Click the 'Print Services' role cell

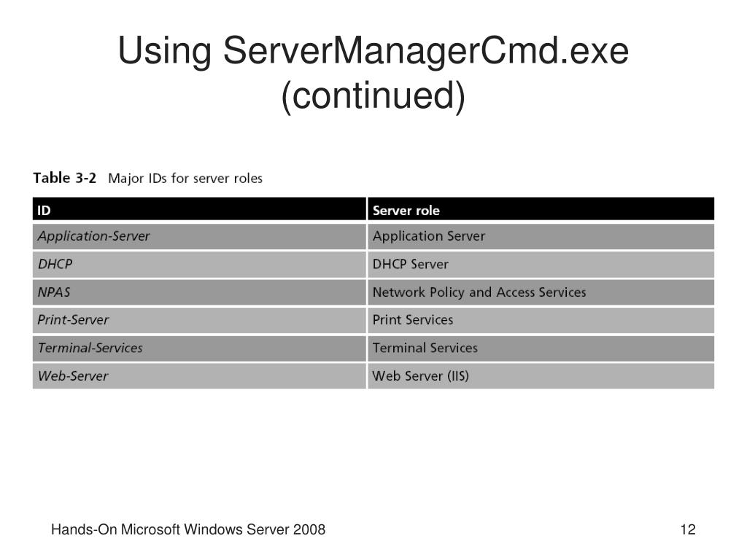click(541, 320)
